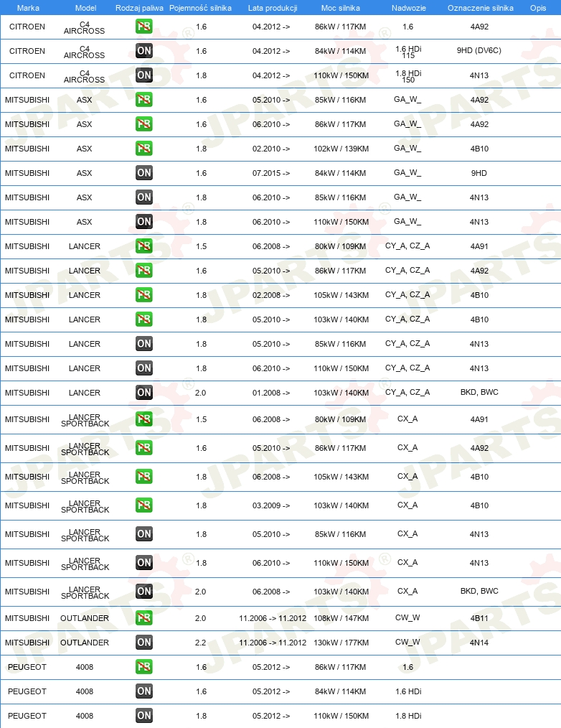
Task: Select engine code 4N14 cell
Action: pos(479,643)
